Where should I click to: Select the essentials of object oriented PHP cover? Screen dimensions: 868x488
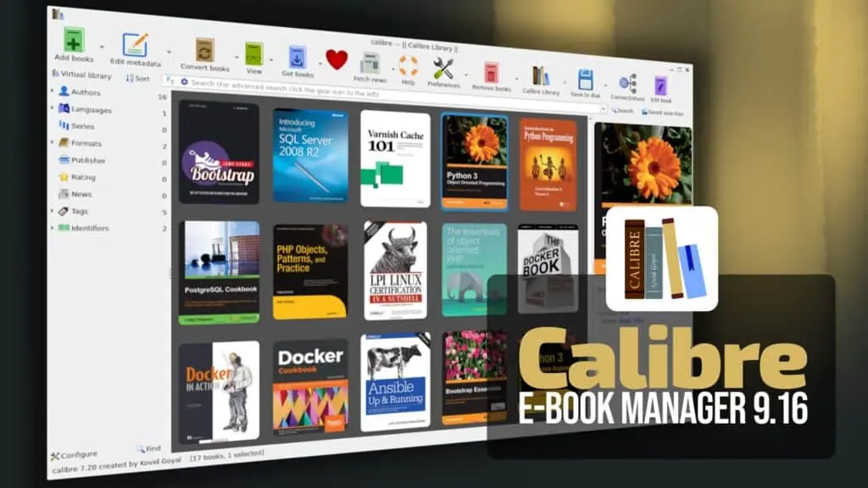(475, 269)
